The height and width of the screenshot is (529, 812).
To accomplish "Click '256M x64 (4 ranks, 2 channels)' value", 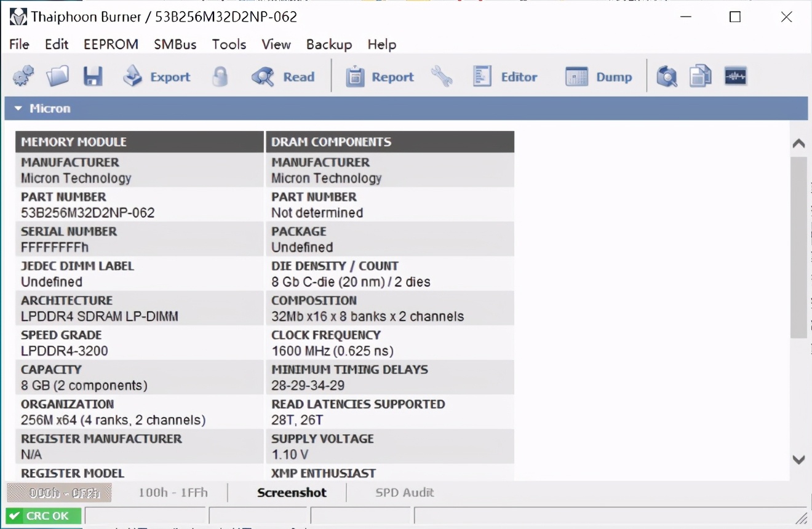I will coord(113,420).
